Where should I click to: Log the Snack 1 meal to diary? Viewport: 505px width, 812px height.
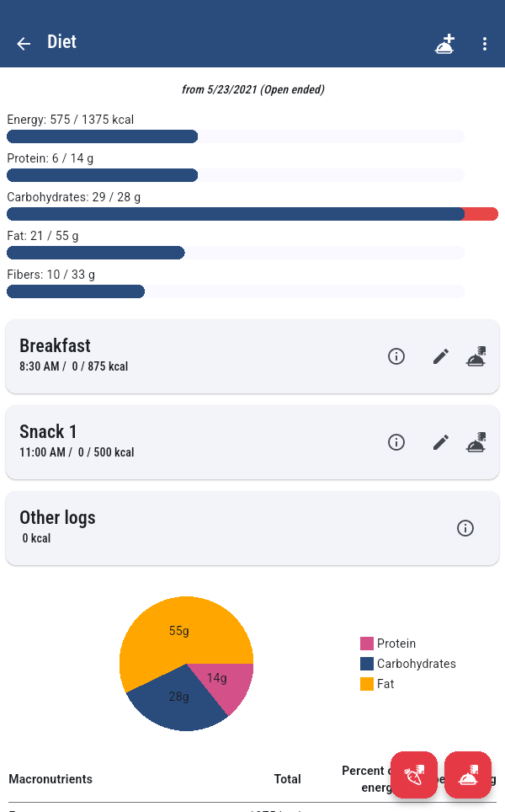(476, 442)
